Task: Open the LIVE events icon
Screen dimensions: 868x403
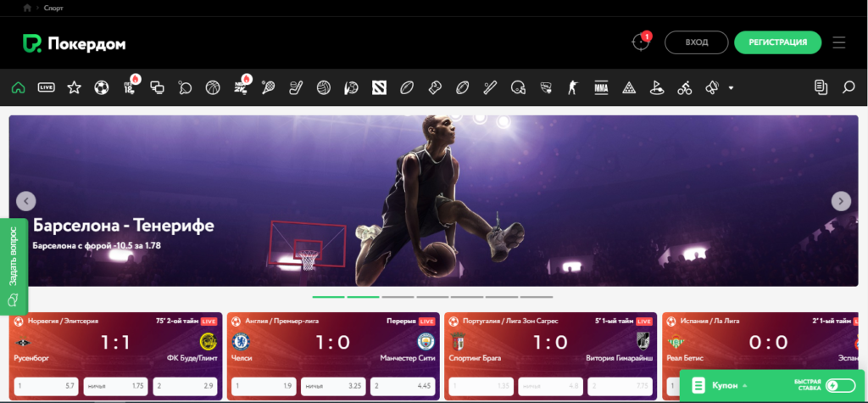Action: pos(46,87)
